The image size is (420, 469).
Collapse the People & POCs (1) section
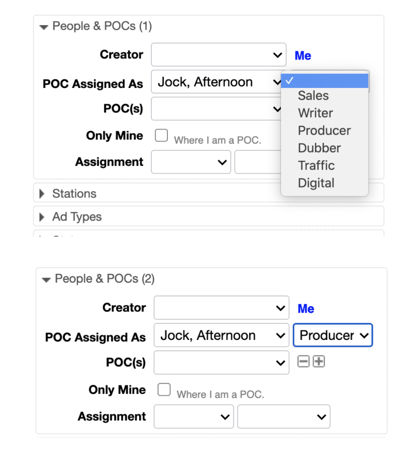click(44, 27)
